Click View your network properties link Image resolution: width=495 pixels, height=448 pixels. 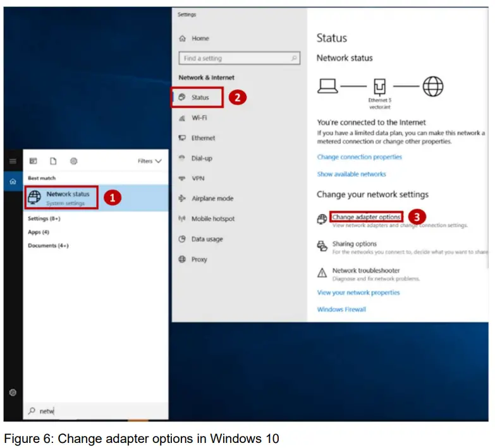[x=358, y=293]
